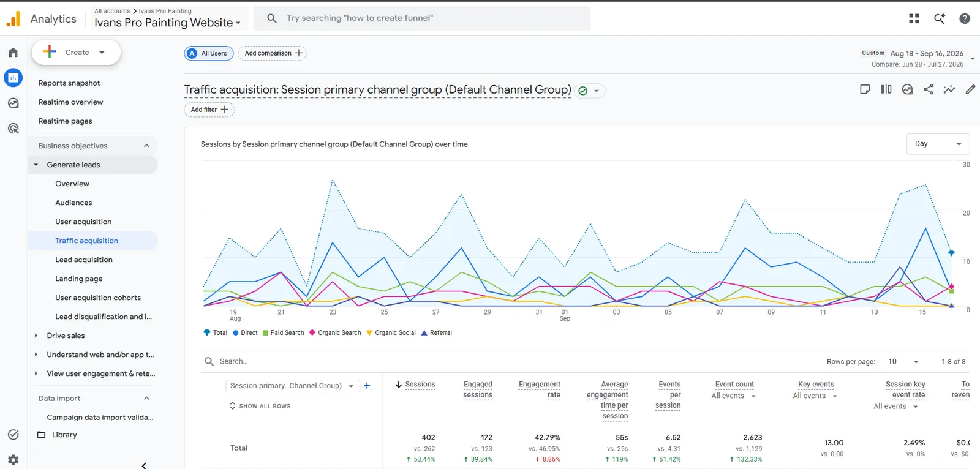Image resolution: width=980 pixels, height=469 pixels.
Task: Share this report via share icon
Action: [x=929, y=89]
